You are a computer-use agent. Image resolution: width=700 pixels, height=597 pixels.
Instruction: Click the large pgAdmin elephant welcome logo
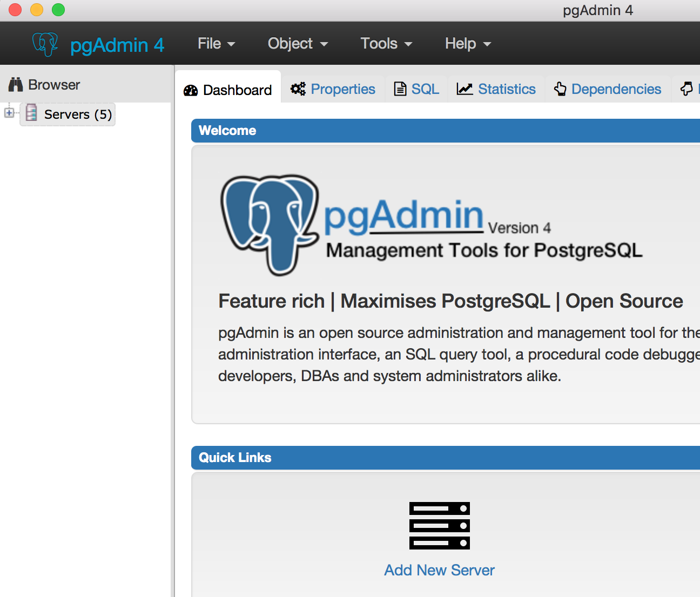click(x=270, y=225)
